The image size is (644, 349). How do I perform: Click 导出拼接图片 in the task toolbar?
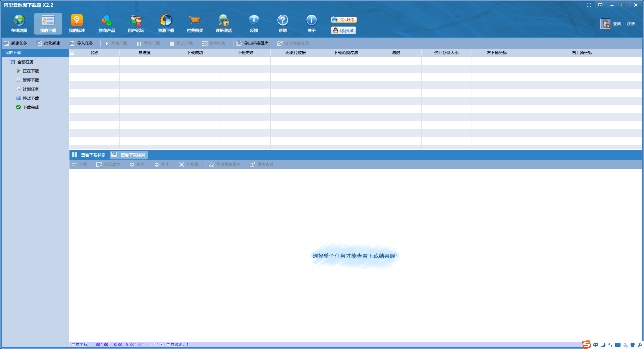coord(252,43)
